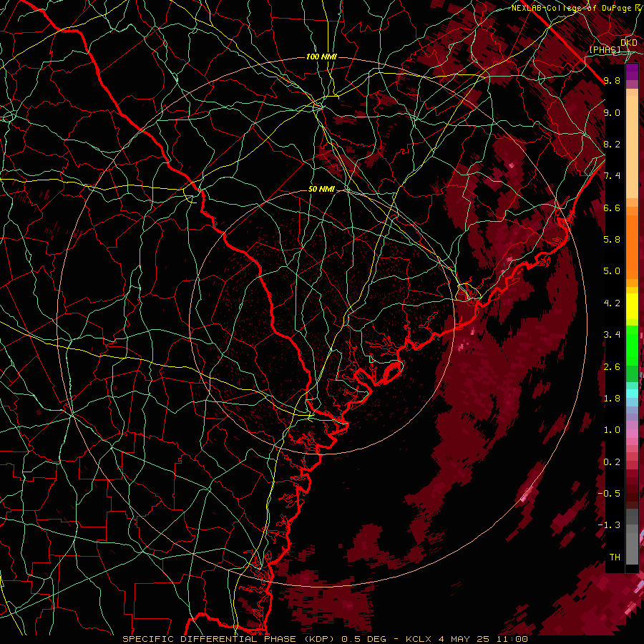The width and height of the screenshot is (644, 644).
Task: Click the '3.4' scale value
Action: point(612,334)
